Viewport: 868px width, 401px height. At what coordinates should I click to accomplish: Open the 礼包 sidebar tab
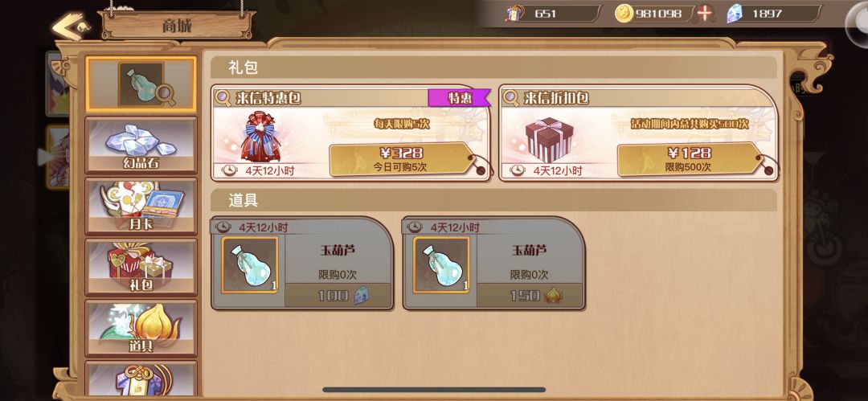[141, 267]
